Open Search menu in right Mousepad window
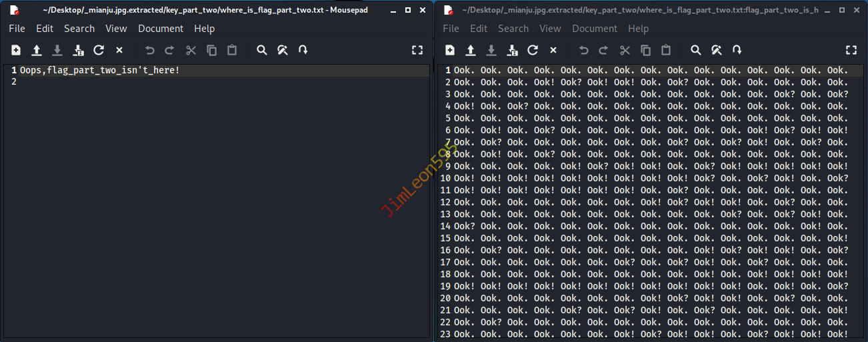Screen dimensions: 868x342 [x=513, y=29]
